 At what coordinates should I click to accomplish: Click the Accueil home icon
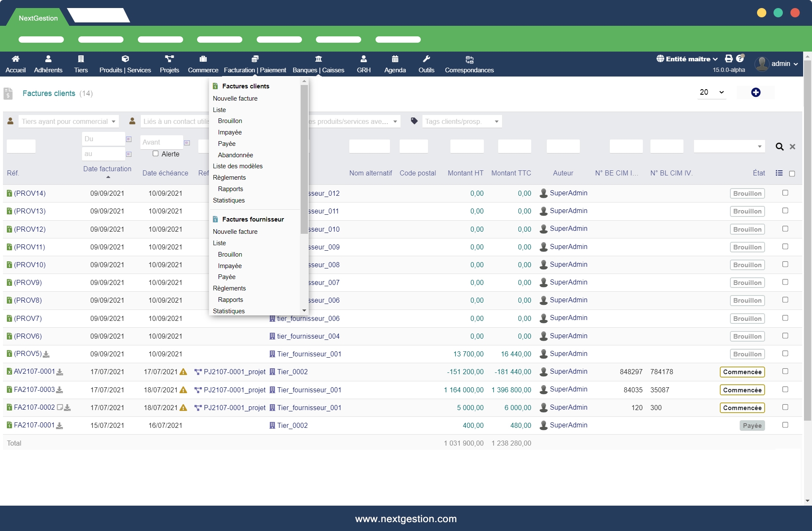(x=16, y=59)
